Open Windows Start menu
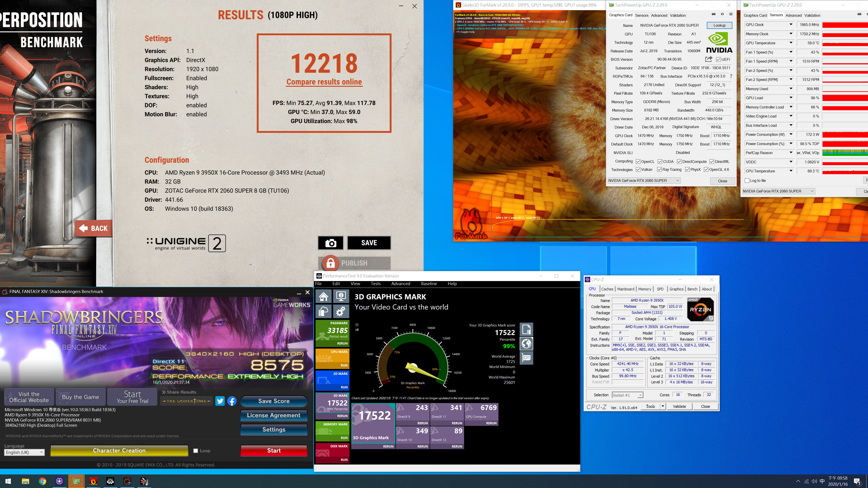Viewport: 868px width, 488px height. 8,481
